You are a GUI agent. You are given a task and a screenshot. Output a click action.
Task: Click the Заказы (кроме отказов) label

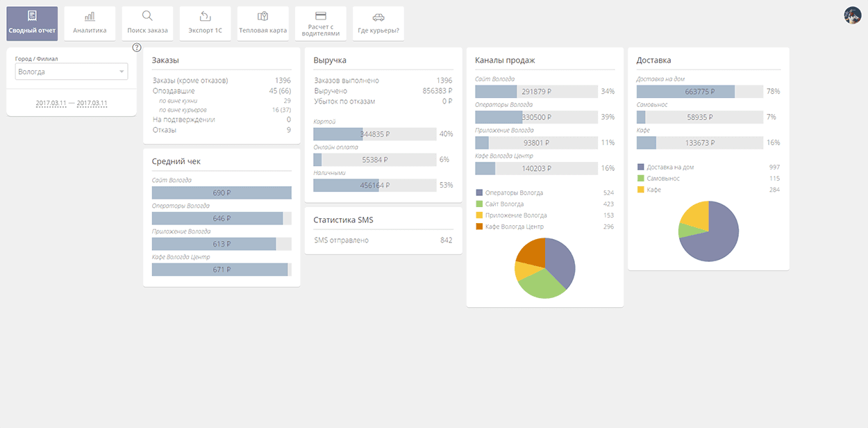tap(190, 81)
